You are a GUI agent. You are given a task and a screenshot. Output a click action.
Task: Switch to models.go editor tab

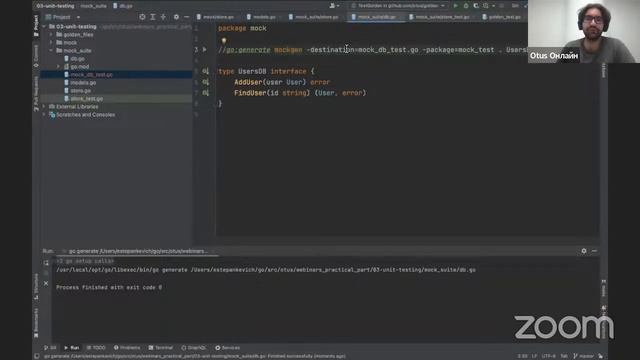click(x=262, y=17)
